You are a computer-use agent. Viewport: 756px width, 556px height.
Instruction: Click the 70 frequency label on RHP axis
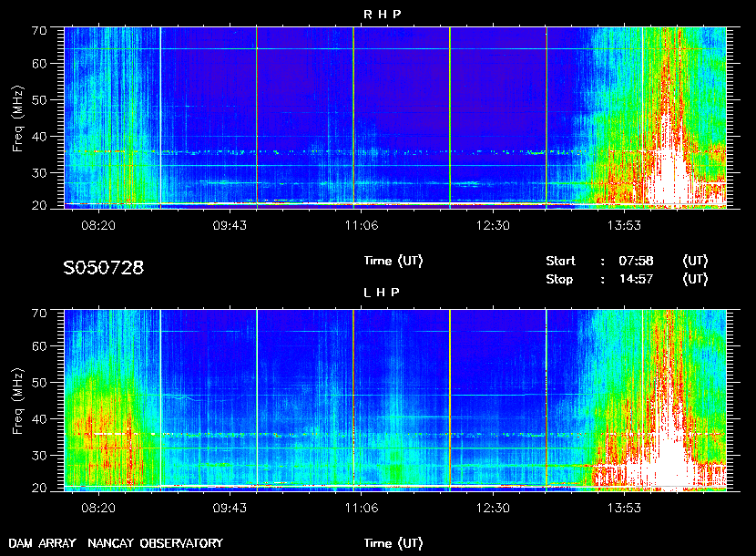pyautogui.click(x=39, y=30)
